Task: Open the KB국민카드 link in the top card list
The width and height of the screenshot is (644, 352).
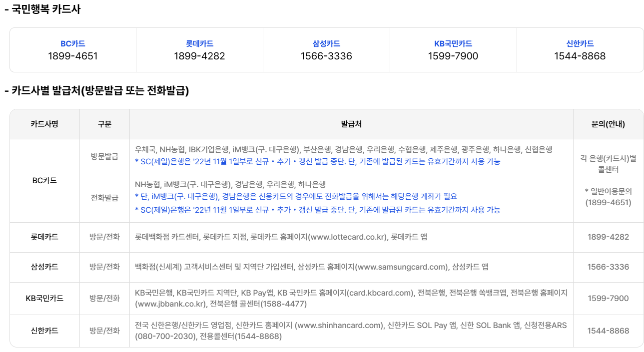Action: click(x=453, y=43)
